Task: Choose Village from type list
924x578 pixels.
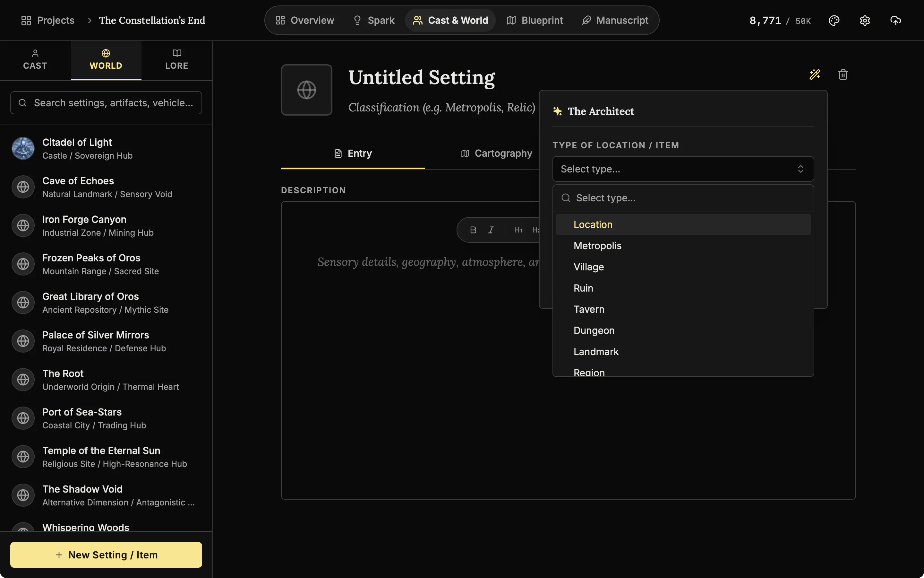Action: tap(683, 267)
